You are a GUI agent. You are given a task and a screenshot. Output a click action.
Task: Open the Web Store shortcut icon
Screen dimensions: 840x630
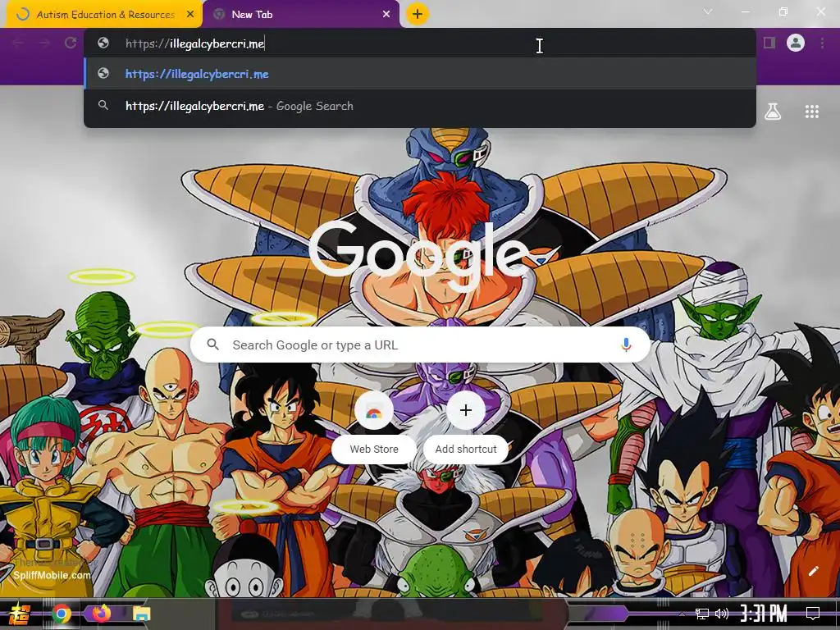coord(374,411)
